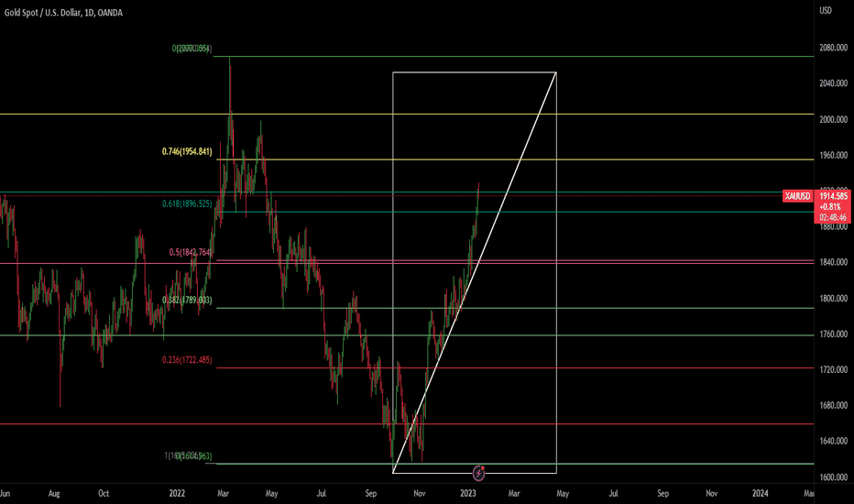
Task: Click the 2000.000 price axis label
Action: tap(833, 119)
